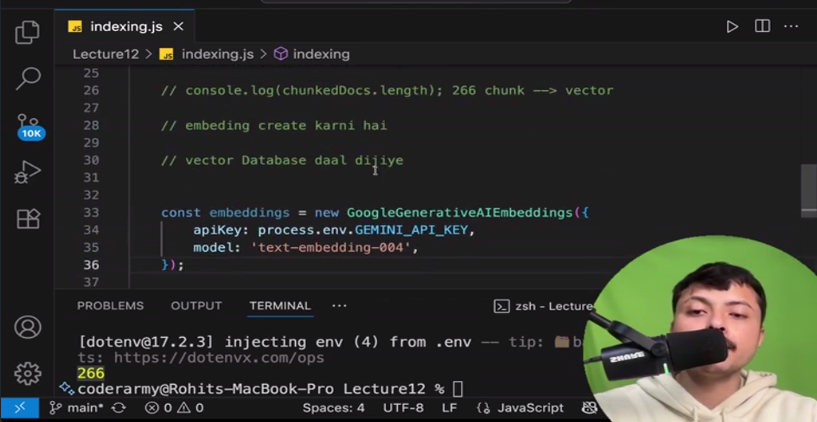Open errors and warnings count indicator
This screenshot has height=422, width=817.
(174, 408)
